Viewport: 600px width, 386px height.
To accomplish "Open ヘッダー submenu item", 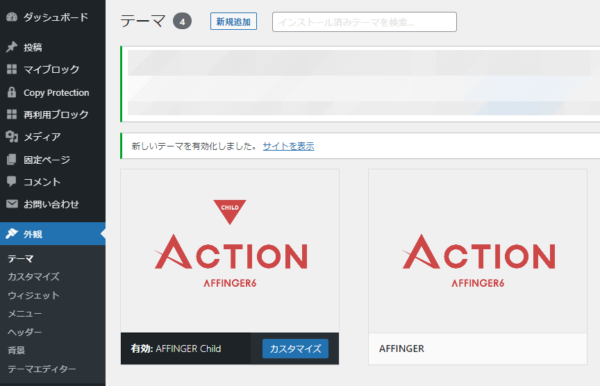I will point(25,332).
